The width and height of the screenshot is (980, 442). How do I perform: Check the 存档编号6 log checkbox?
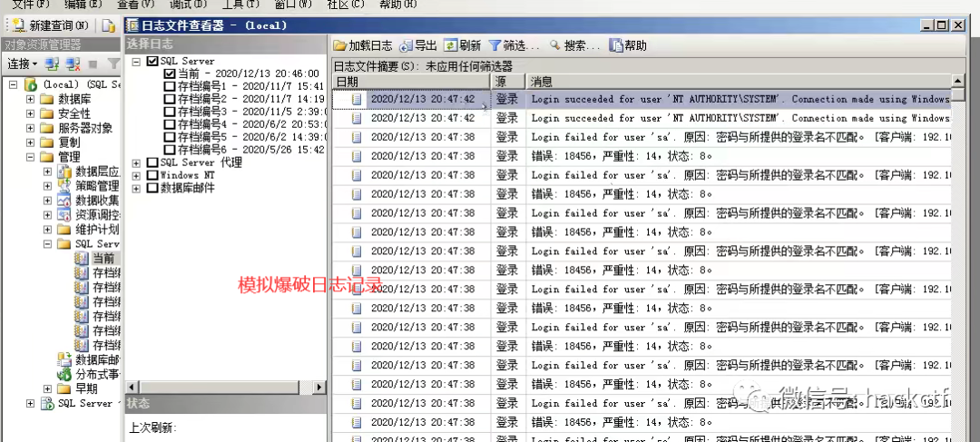(x=169, y=150)
